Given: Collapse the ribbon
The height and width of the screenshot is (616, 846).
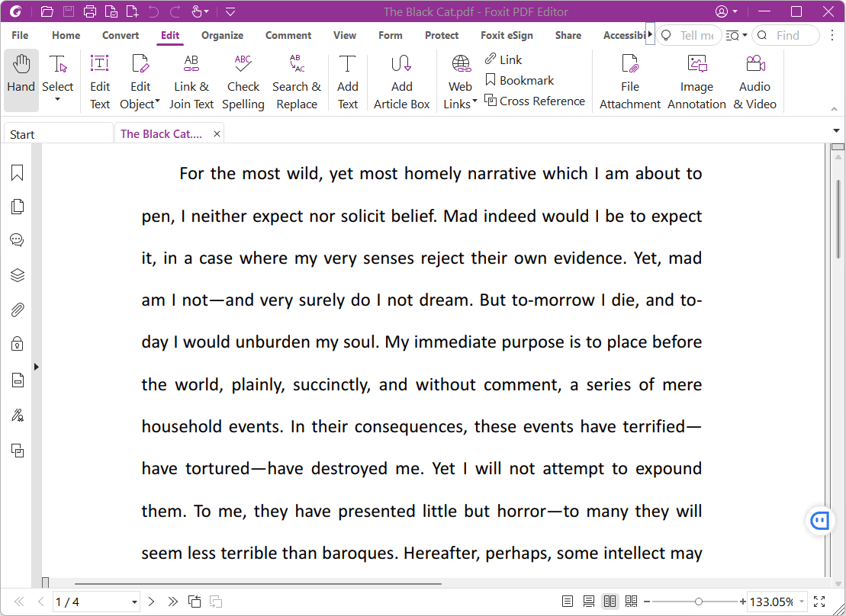Looking at the screenshot, I should click(x=834, y=109).
